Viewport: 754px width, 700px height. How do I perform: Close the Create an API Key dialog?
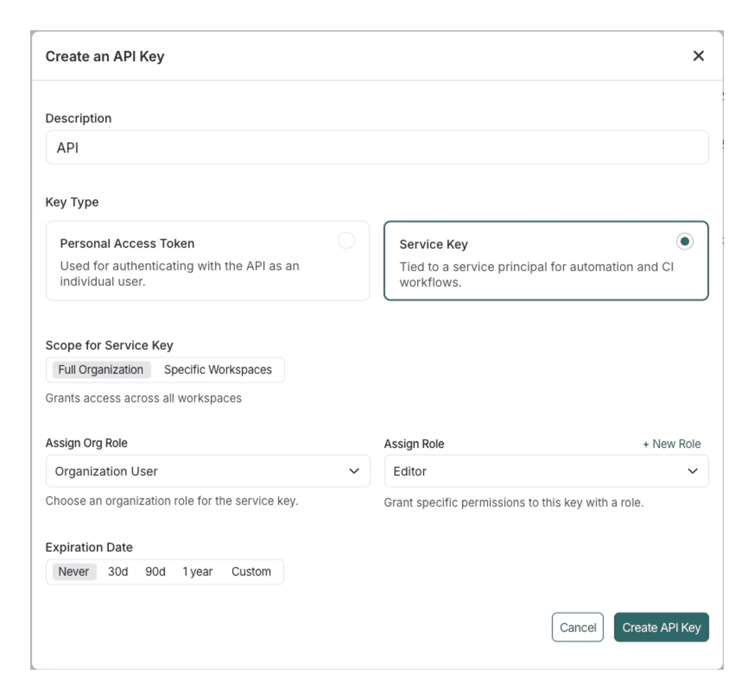point(698,56)
